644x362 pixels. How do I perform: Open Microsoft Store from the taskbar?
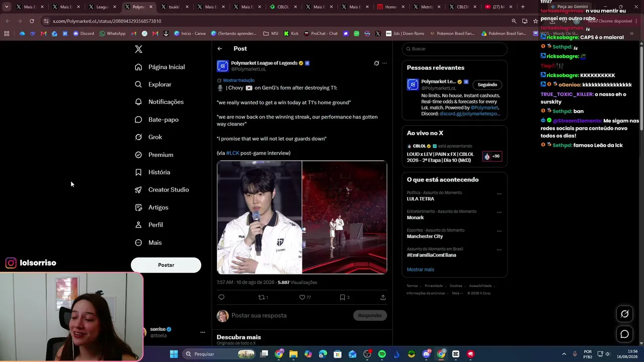coord(338,354)
